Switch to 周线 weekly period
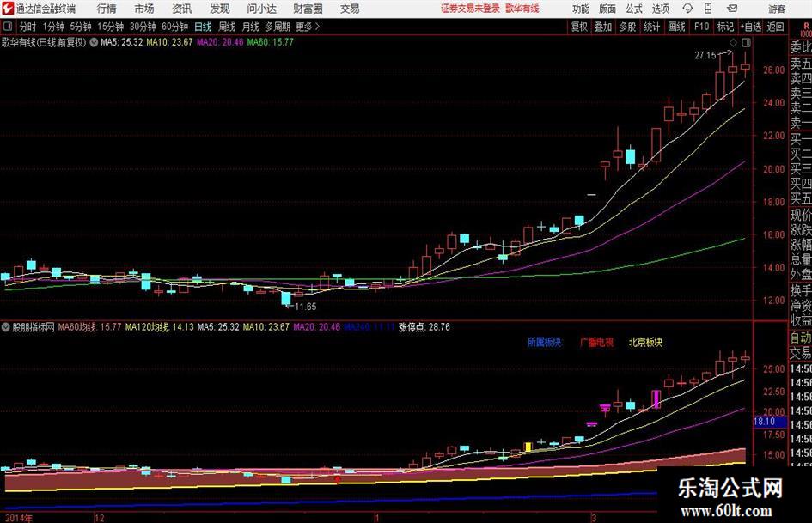 coord(226,27)
